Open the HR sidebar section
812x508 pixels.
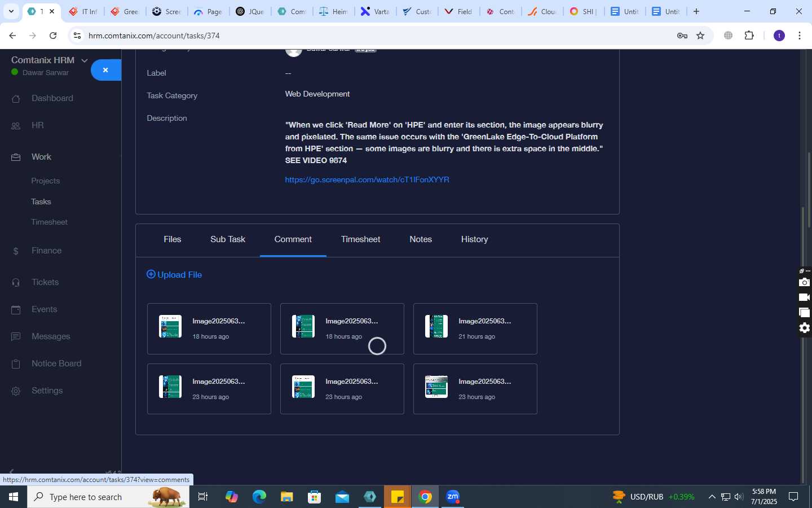tap(37, 125)
